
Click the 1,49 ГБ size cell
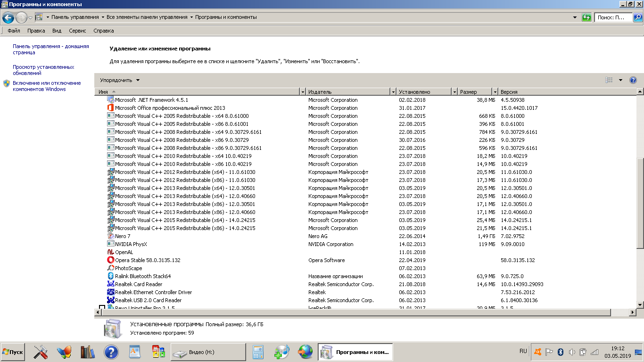click(486, 236)
